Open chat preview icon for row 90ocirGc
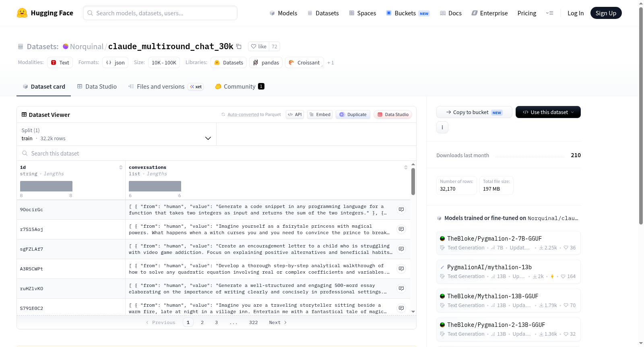 tap(401, 210)
